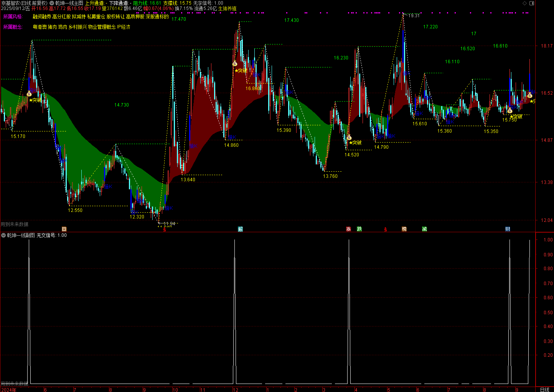Viewport: 554px width, 392px height.
Task: Click the 日线 period button at bottom right
Action: tap(544, 390)
